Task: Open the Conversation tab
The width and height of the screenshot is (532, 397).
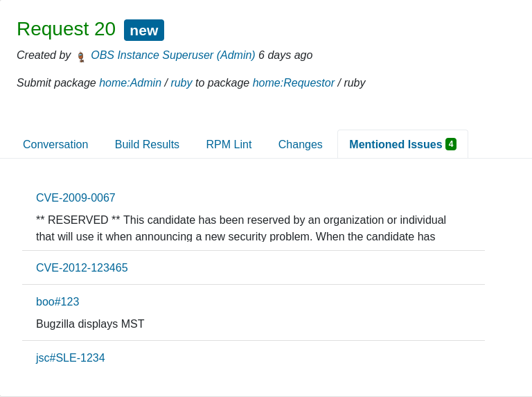Action: click(x=55, y=144)
